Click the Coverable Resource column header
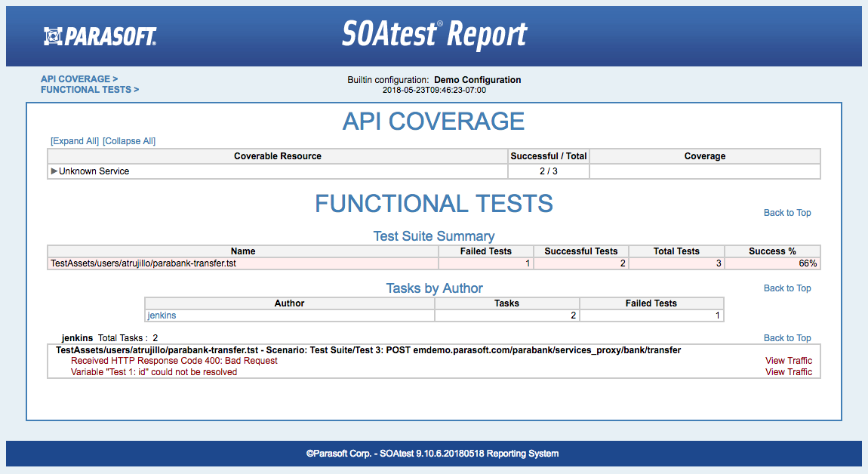 pos(278,156)
